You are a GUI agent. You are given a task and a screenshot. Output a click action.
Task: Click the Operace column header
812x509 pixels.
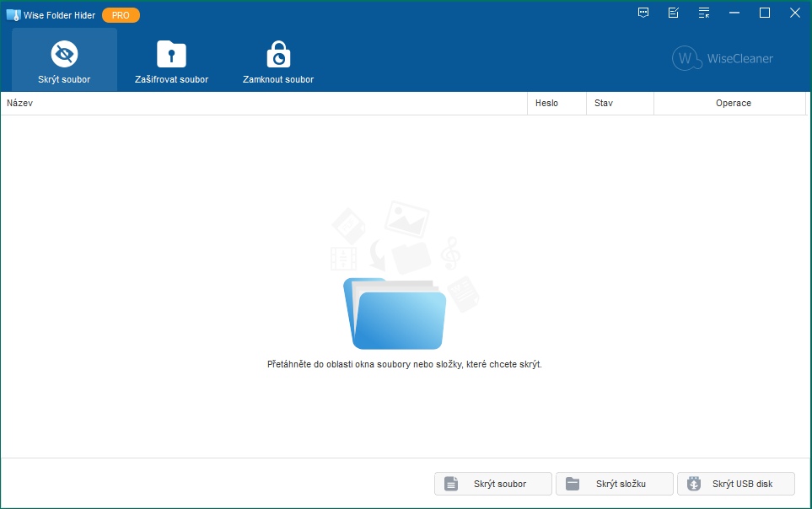pos(729,103)
